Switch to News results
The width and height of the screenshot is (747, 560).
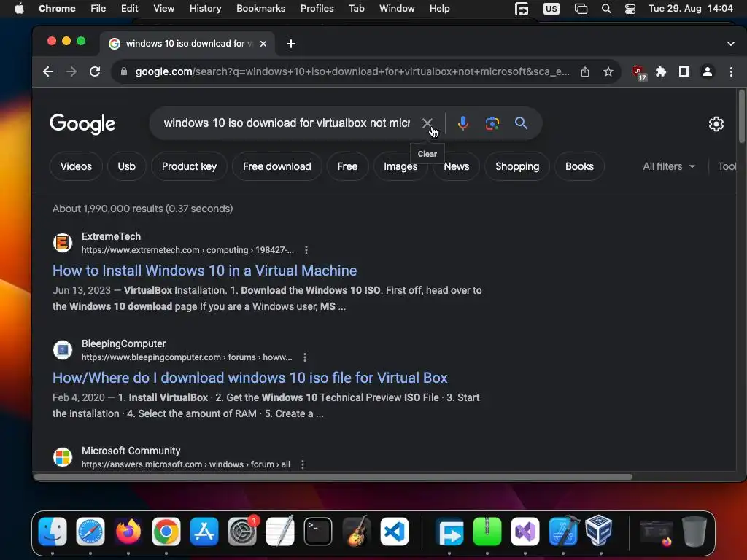tap(457, 166)
